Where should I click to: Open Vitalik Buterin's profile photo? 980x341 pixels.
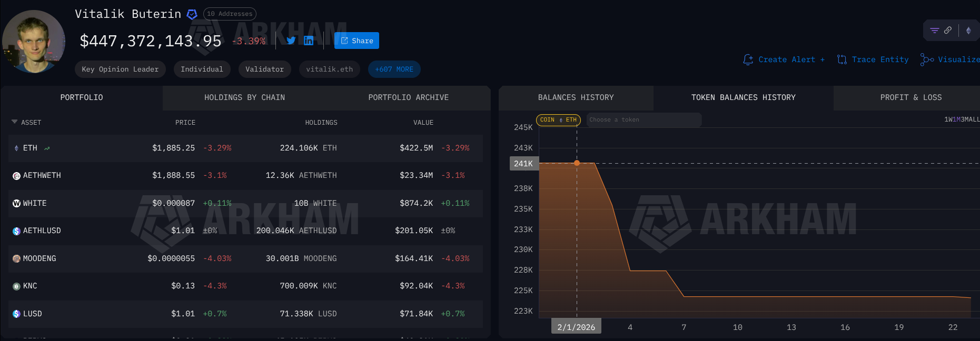pos(33,42)
